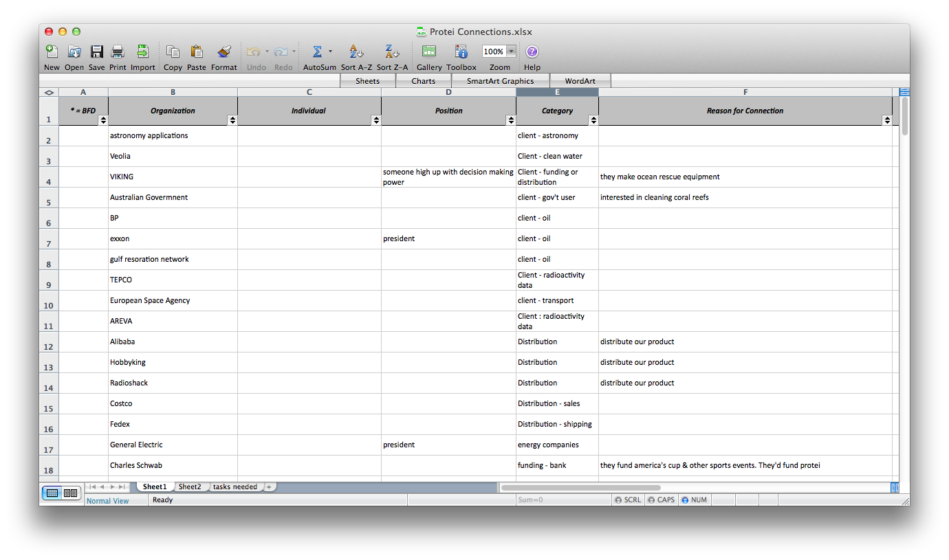949x560 pixels.
Task: Click the Import toolbar icon
Action: tap(142, 52)
